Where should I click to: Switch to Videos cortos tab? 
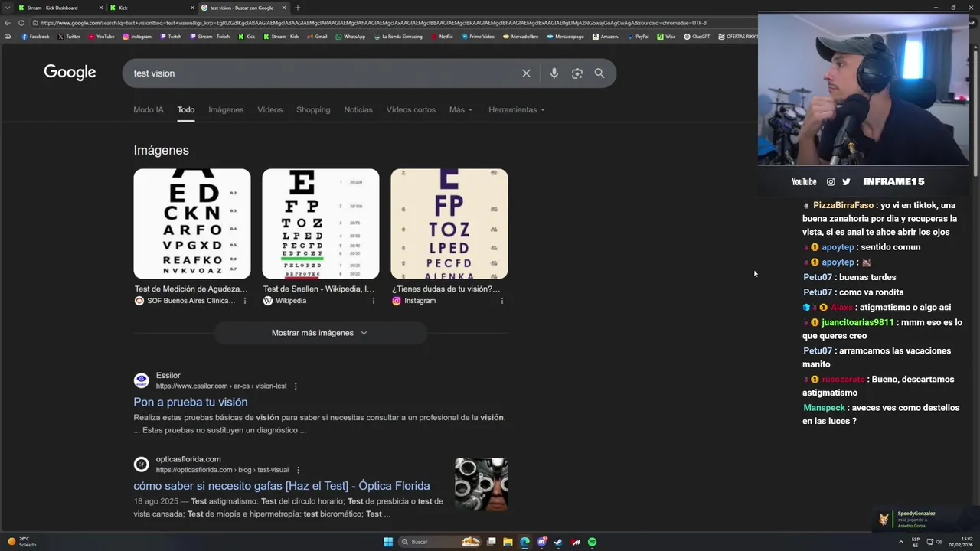pos(411,109)
